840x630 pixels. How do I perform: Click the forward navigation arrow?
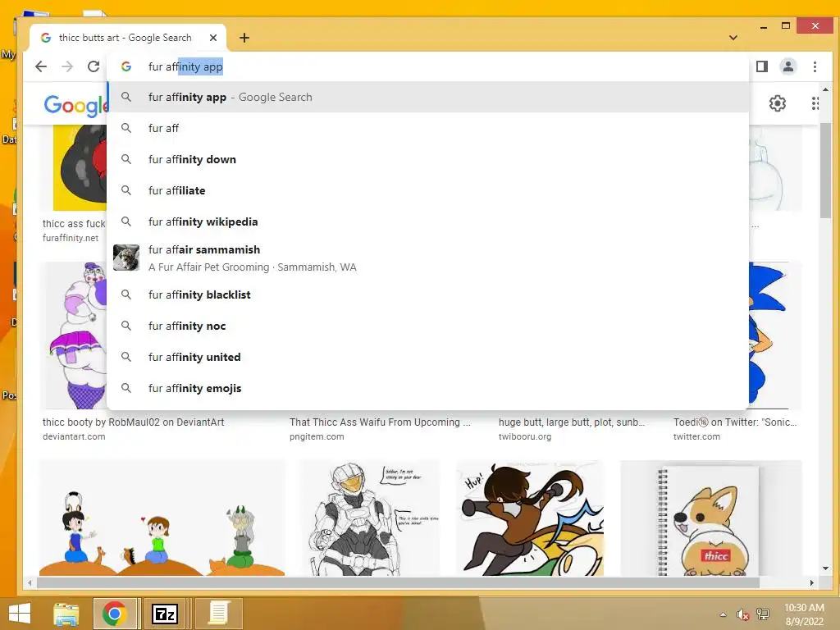pos(67,66)
